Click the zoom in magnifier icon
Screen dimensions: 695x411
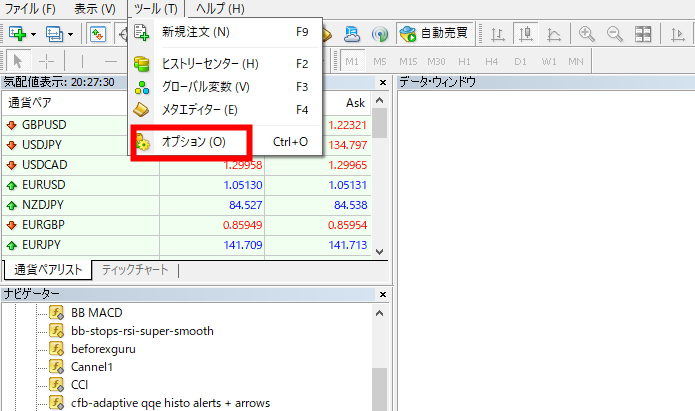tap(586, 34)
